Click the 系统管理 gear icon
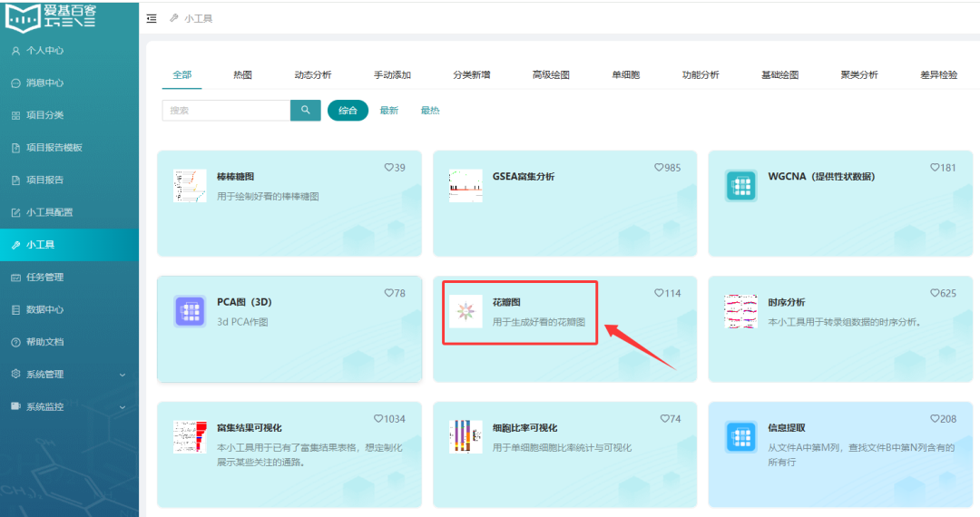 click(x=15, y=374)
